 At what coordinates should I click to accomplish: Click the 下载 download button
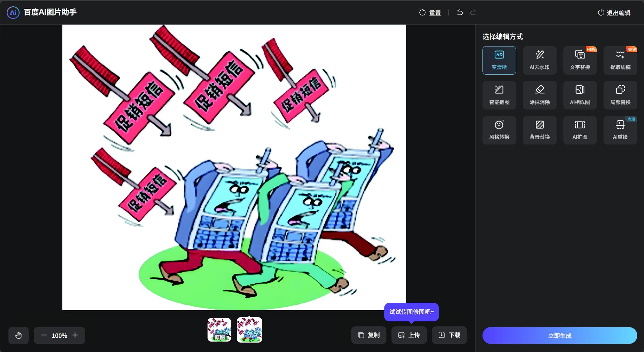[x=449, y=335]
